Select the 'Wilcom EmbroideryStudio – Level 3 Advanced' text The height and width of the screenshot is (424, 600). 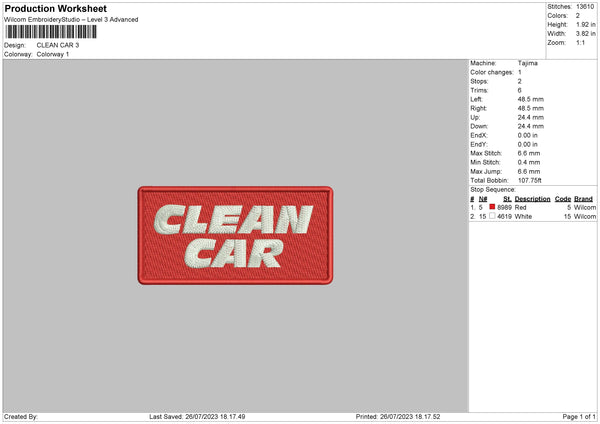[x=71, y=20]
